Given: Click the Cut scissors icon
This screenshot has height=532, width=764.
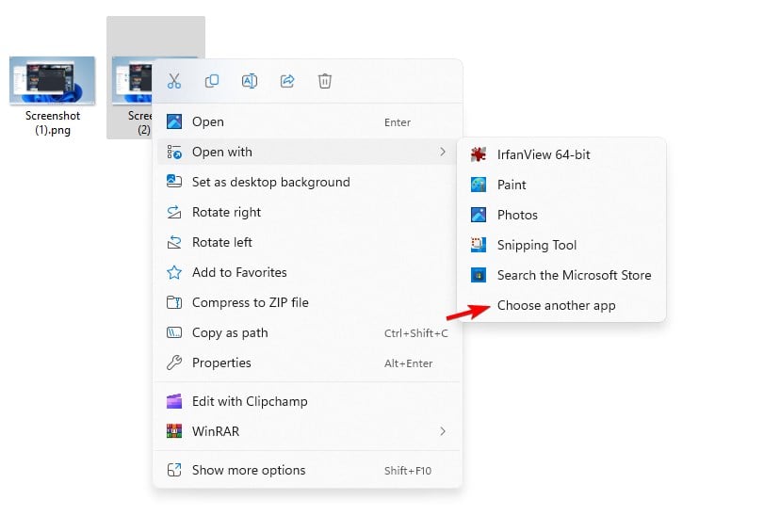Looking at the screenshot, I should [x=174, y=81].
